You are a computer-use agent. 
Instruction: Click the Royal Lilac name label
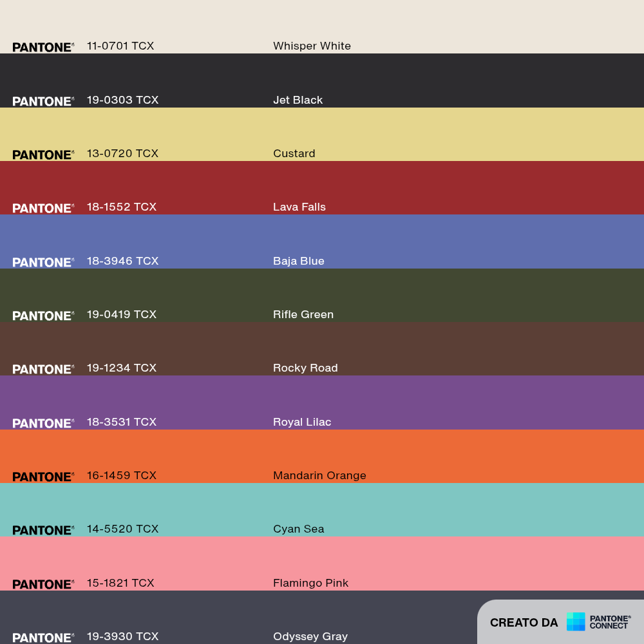(x=302, y=422)
